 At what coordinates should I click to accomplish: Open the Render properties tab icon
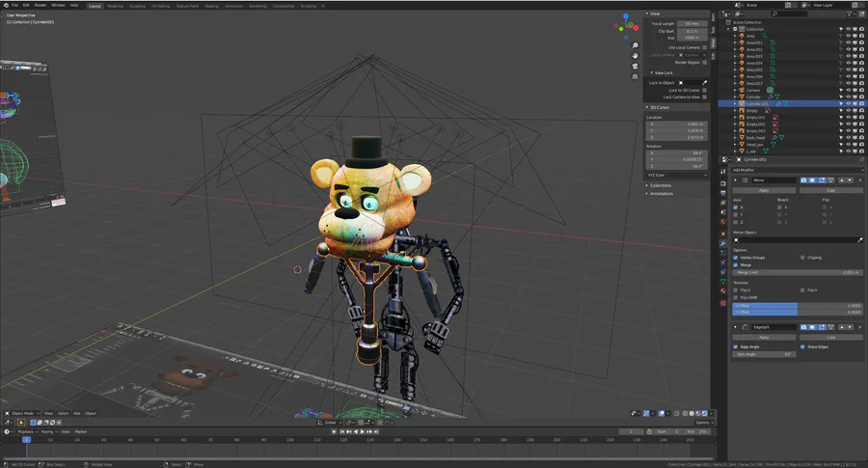[723, 183]
